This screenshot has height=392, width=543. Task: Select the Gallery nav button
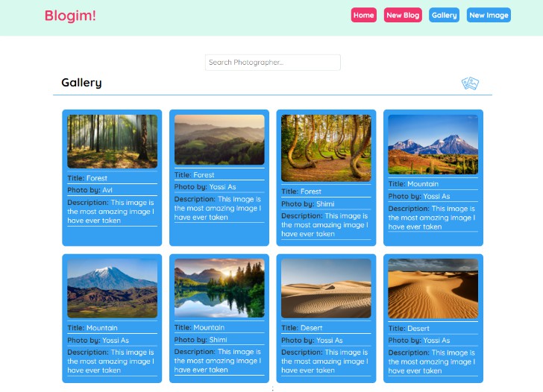pos(444,15)
